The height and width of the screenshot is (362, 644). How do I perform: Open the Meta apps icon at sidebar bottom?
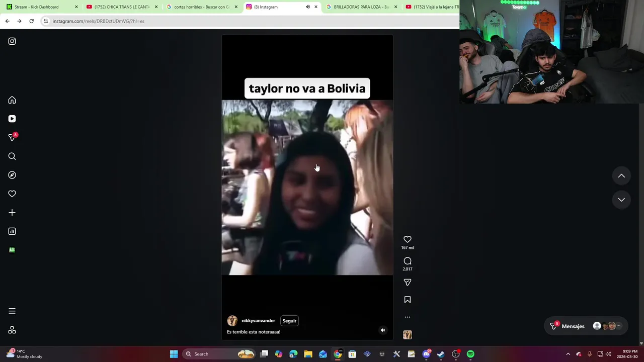pos(12,330)
